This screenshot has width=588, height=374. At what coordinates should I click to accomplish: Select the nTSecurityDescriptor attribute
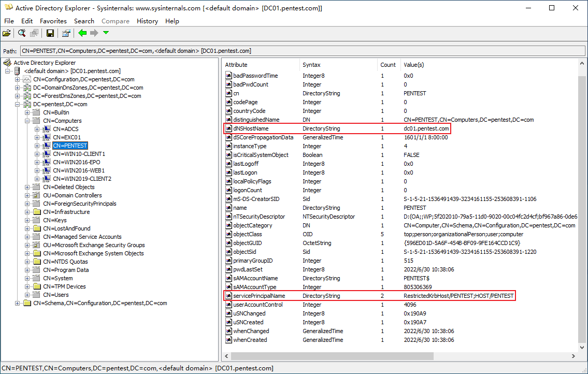259,217
